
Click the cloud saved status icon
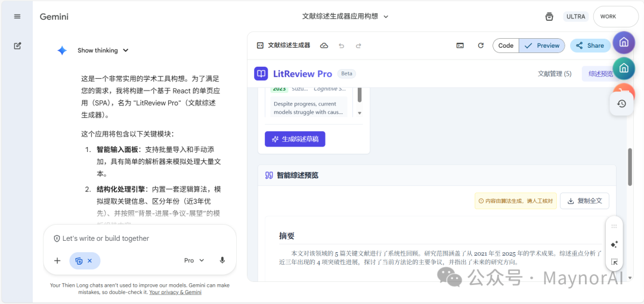click(324, 45)
